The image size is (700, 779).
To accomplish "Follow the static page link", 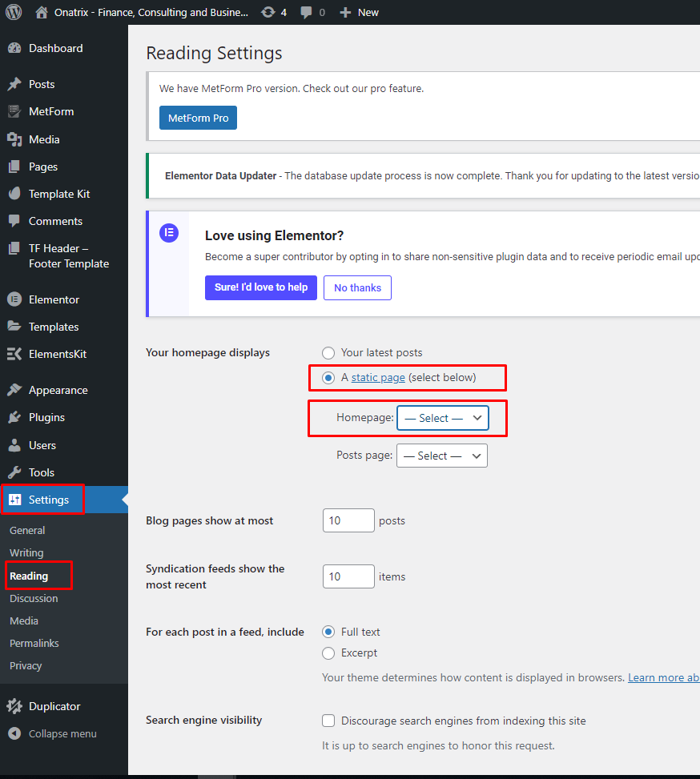I will (x=378, y=378).
